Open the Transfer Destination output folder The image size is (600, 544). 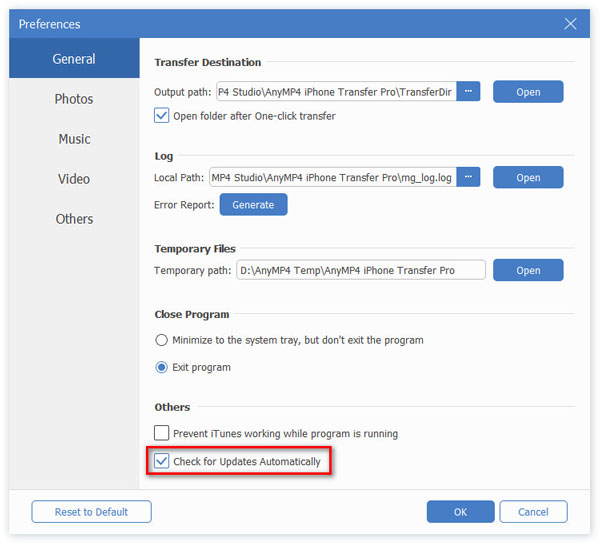[x=528, y=92]
